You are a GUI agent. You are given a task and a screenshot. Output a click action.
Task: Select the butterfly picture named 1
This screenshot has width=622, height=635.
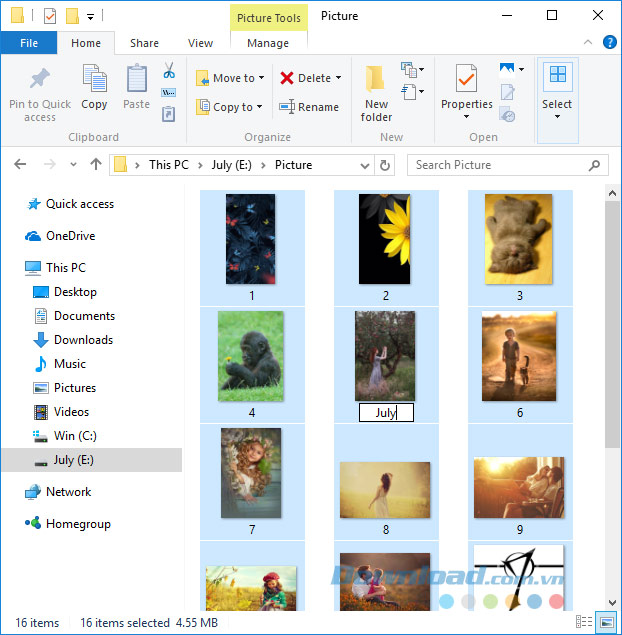point(251,239)
